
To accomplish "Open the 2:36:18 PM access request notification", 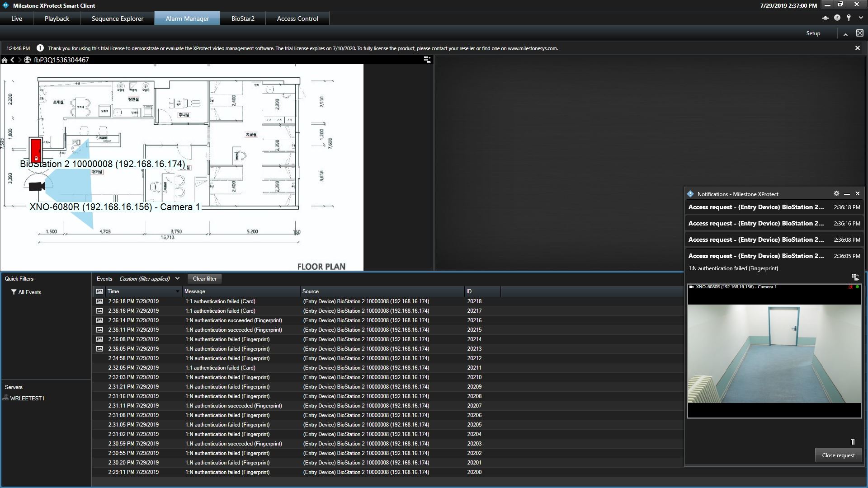I will [774, 207].
